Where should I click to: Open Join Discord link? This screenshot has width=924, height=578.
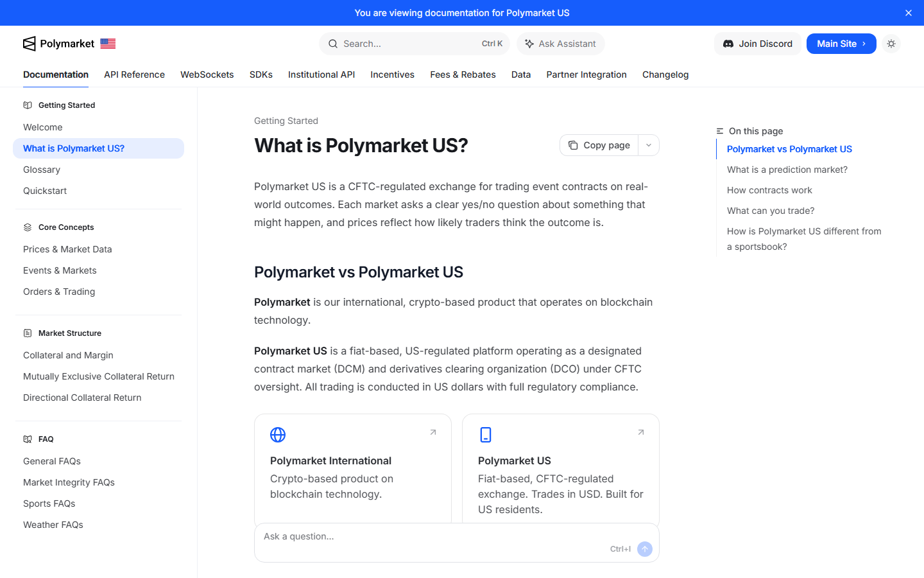(x=758, y=44)
